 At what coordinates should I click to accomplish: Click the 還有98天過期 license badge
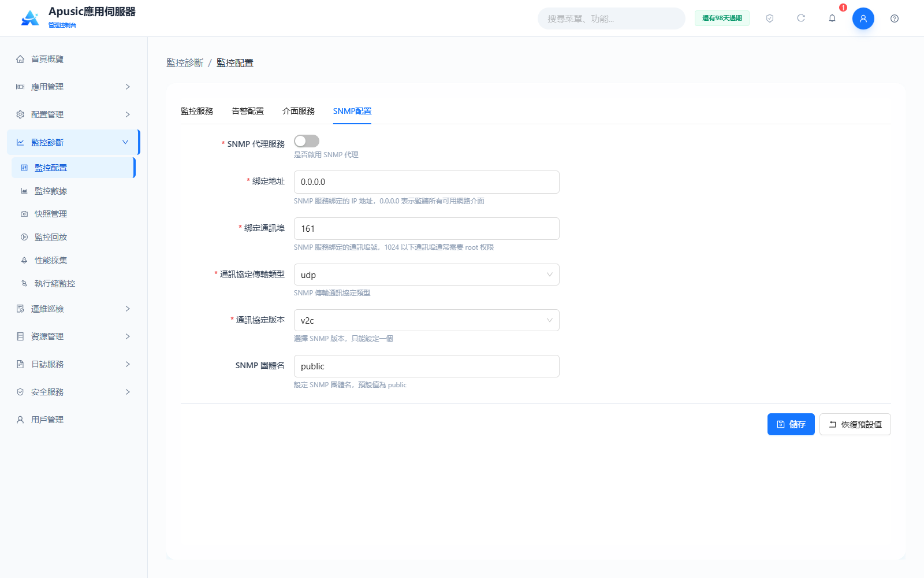(722, 18)
